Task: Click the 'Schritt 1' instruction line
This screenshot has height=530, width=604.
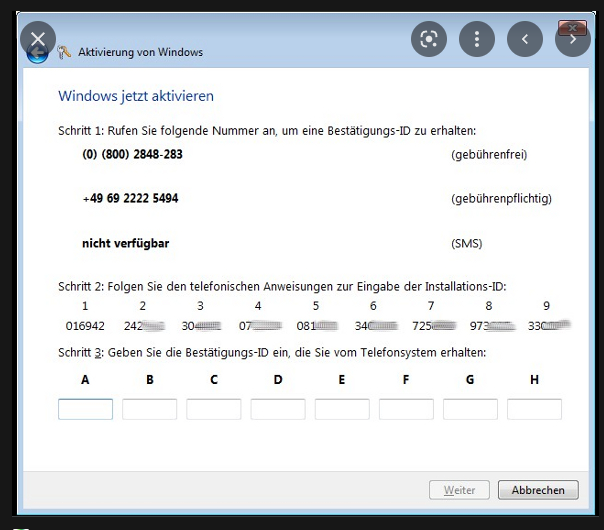Action: 267,131
